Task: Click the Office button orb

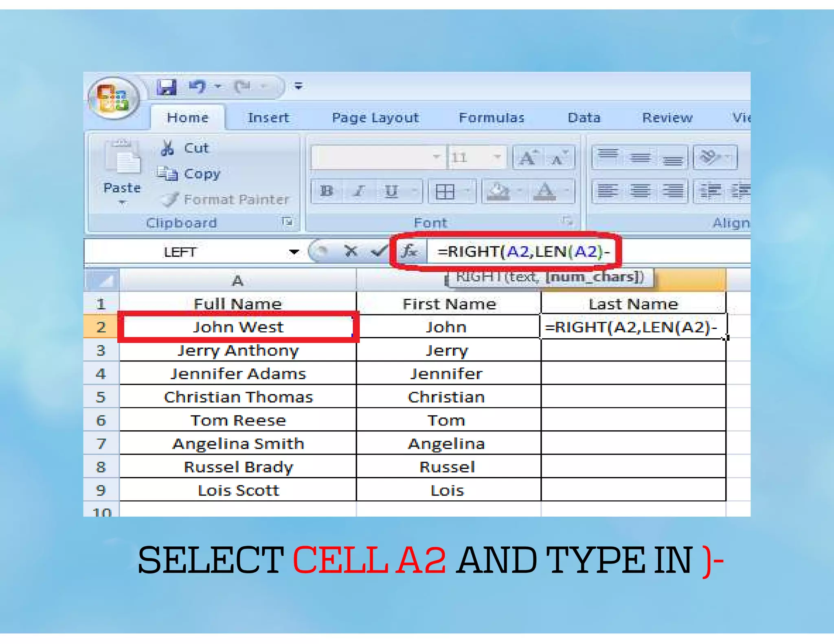Action: click(x=114, y=98)
